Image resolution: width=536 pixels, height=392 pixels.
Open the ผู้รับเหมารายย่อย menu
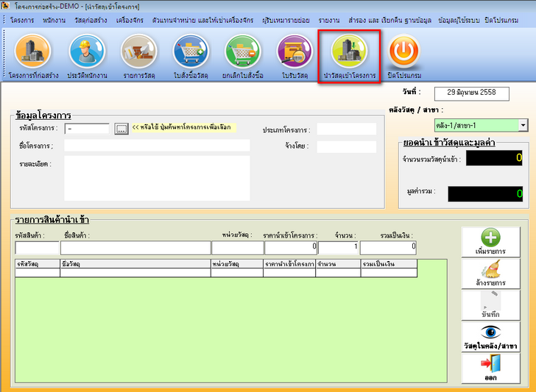point(286,20)
